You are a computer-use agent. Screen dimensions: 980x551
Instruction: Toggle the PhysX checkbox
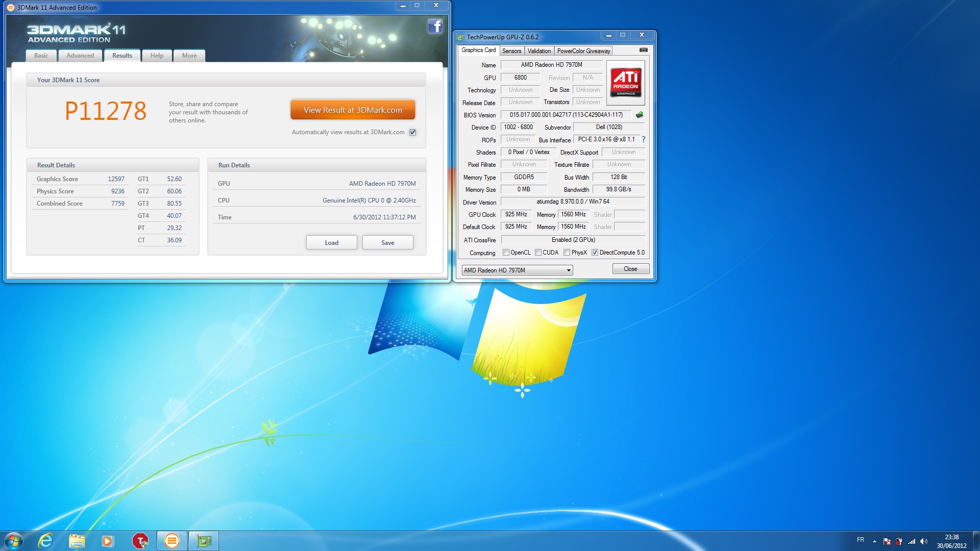pos(567,253)
